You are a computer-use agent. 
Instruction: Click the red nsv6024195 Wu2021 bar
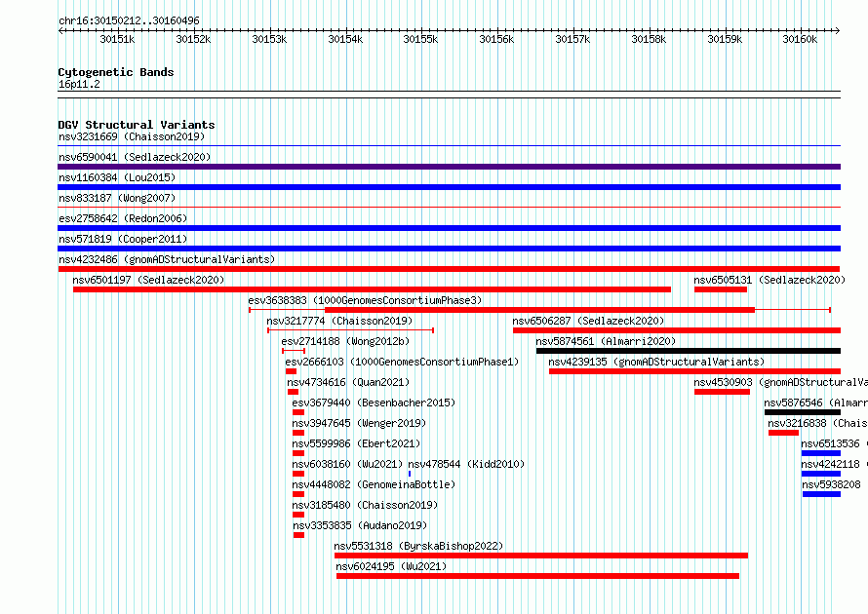pos(537,576)
